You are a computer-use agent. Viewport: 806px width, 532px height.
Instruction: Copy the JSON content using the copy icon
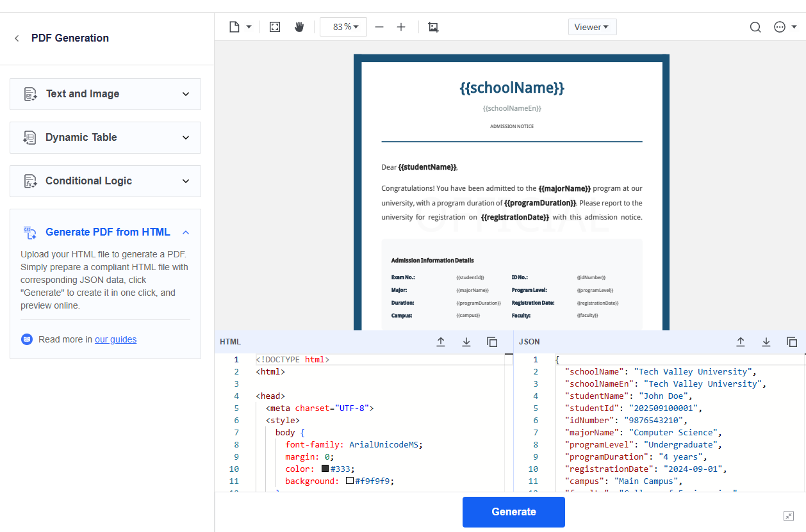point(792,342)
